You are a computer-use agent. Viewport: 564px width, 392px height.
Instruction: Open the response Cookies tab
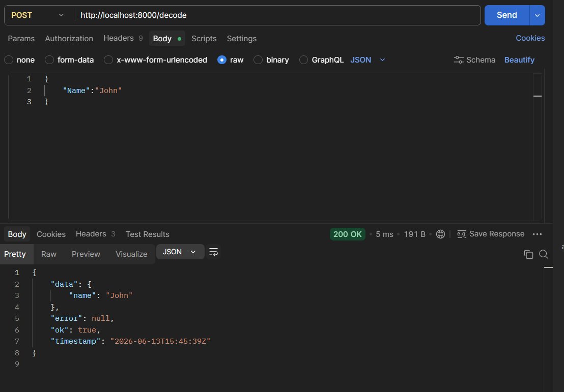pos(51,234)
